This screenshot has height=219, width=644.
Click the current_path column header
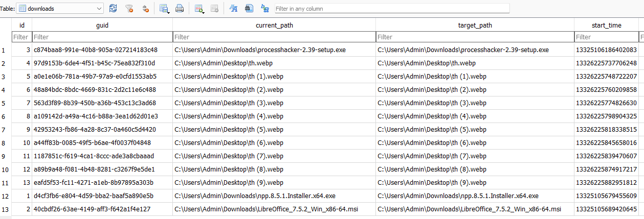274,25
